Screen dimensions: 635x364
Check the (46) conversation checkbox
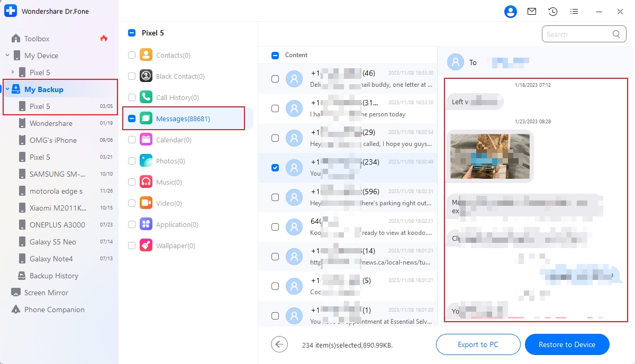click(x=275, y=79)
